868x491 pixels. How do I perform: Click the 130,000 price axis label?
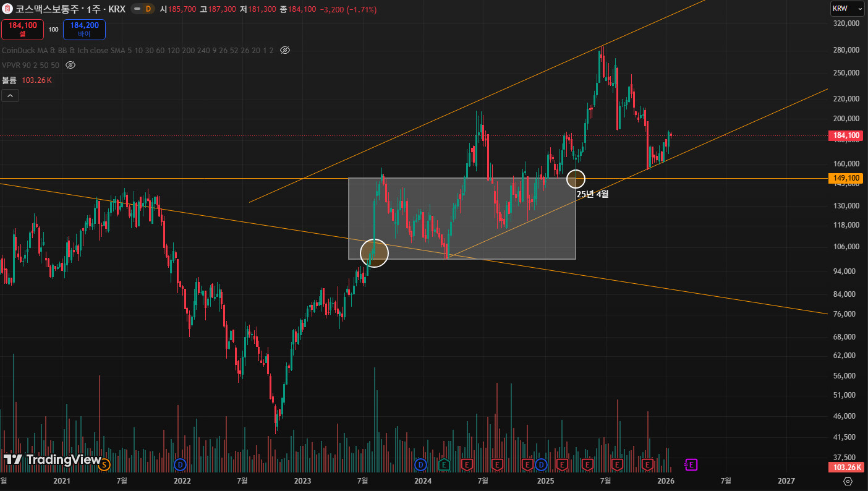tap(846, 206)
